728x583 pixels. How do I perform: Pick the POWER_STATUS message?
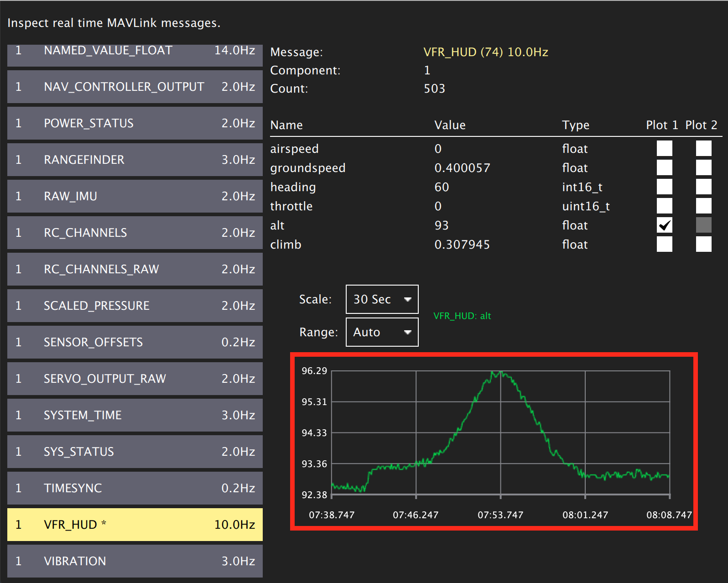pos(135,123)
